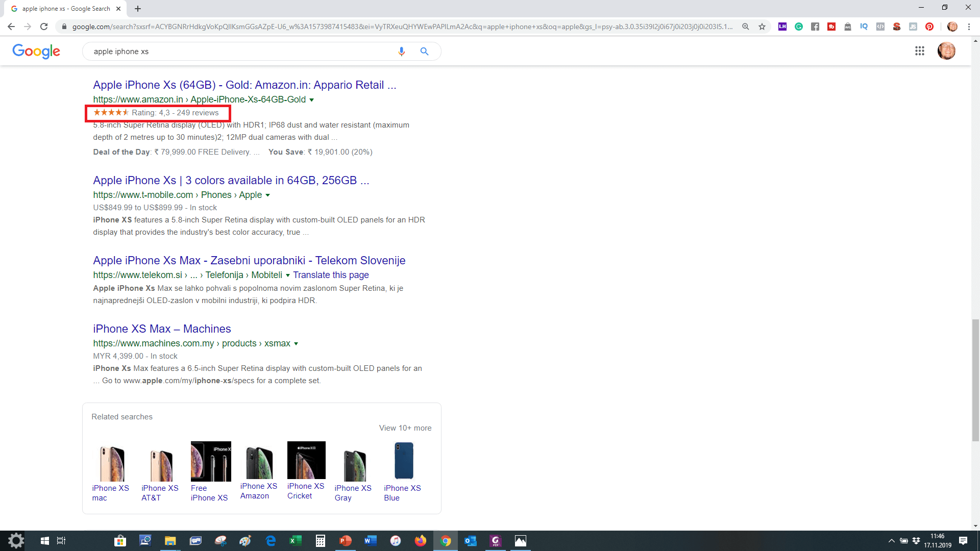Open the iPhone XS Blue thumbnail
Image resolution: width=980 pixels, height=551 pixels.
(403, 461)
